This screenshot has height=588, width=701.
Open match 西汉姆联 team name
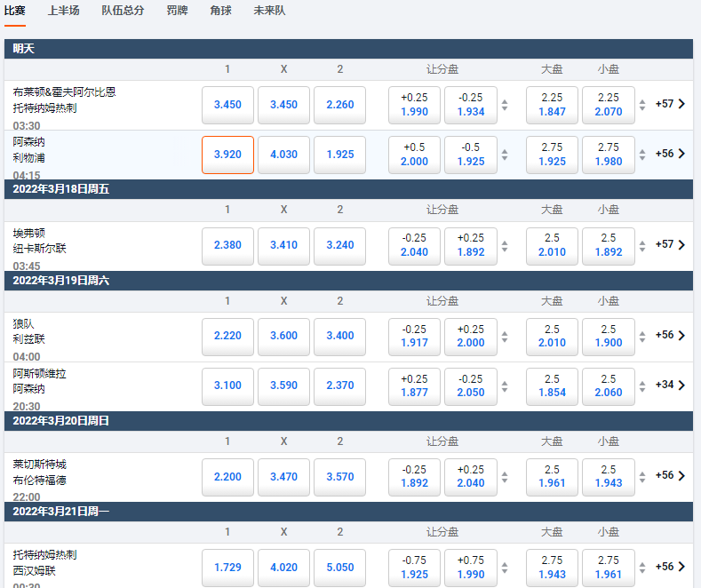coord(34,571)
